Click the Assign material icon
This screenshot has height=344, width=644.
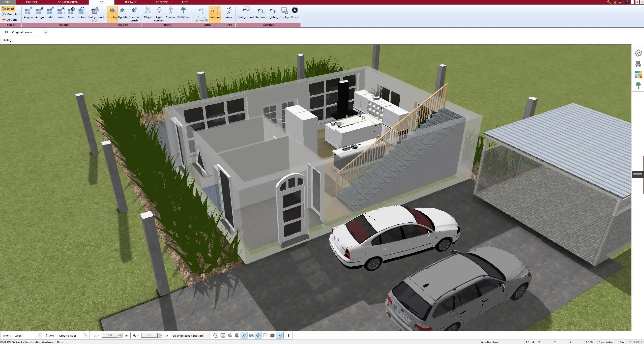click(x=39, y=13)
